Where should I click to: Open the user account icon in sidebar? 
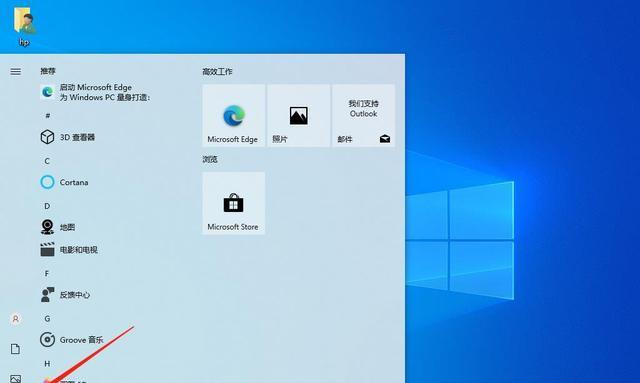tap(16, 318)
